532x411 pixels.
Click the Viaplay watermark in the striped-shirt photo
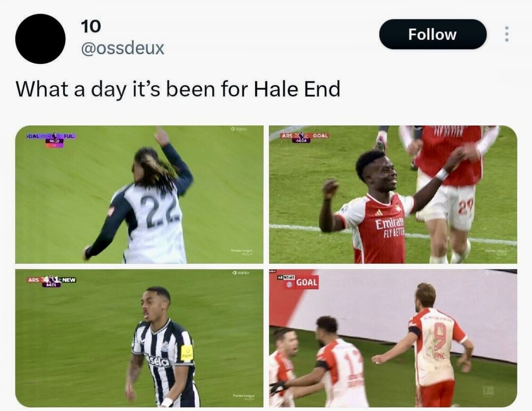coord(240,272)
